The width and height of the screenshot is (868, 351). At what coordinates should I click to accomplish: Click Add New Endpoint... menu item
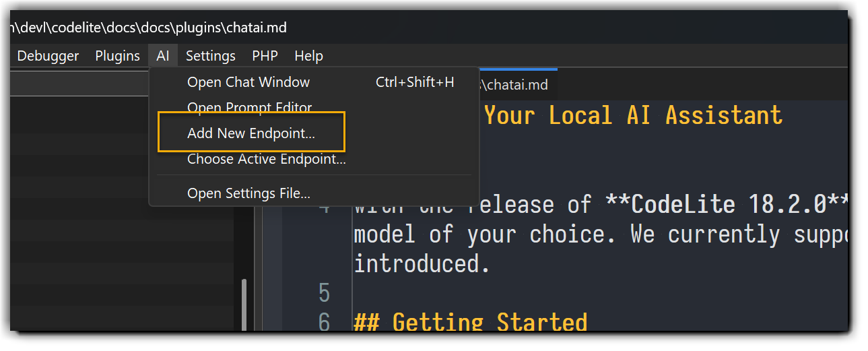251,133
